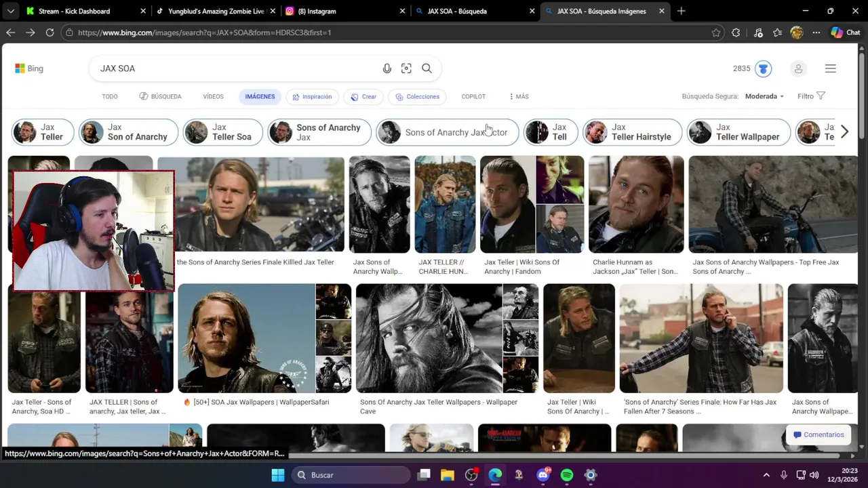Advance suggestion chips with right arrow
This screenshot has height=488, width=868.
click(844, 132)
